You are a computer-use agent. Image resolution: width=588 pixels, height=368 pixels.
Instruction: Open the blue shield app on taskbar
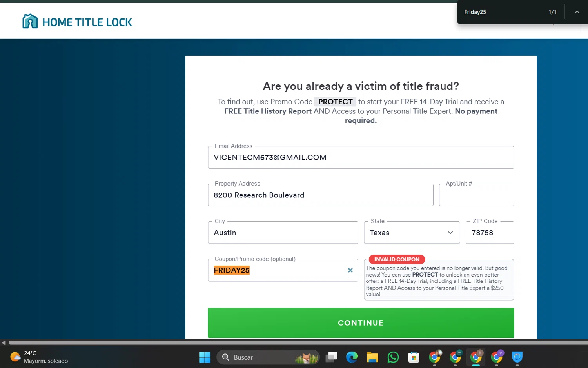click(x=517, y=357)
